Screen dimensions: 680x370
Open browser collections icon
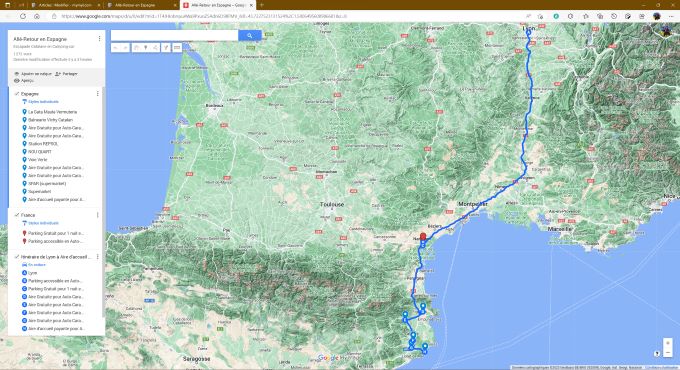point(600,16)
